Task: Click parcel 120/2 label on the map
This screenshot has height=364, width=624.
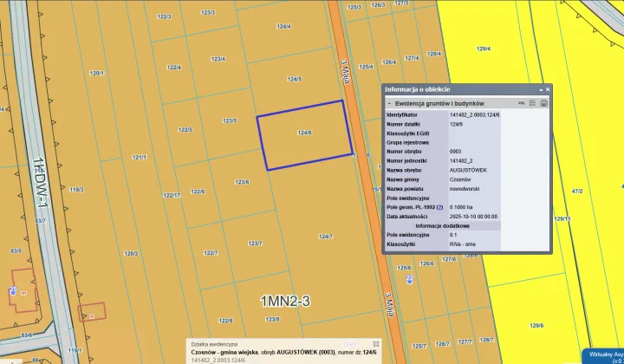Action: 131,253
